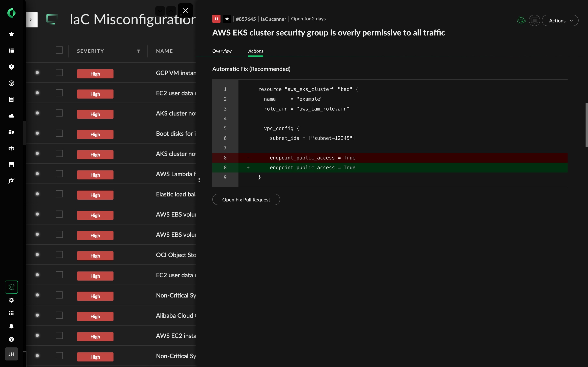Click the cloud icon in the sidebar
Screen dimensions: 588x367
point(11,116)
